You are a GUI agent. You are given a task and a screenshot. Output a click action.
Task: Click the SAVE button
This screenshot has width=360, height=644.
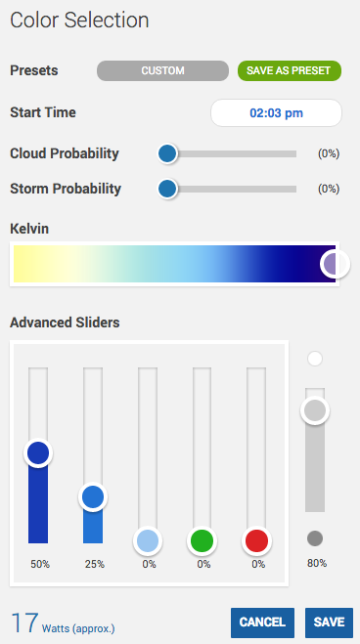329,623
